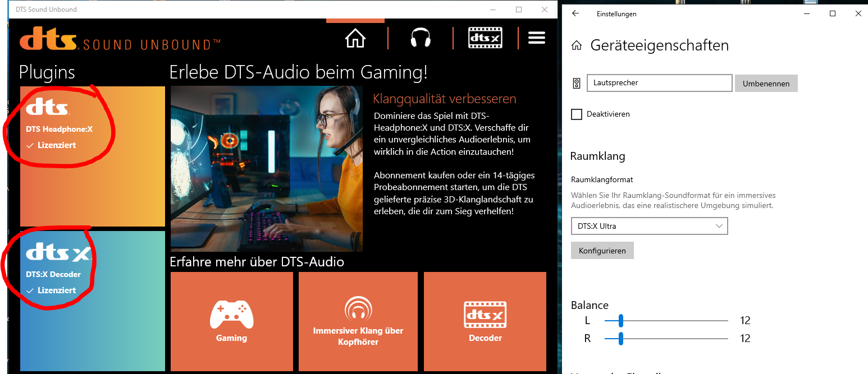Open the DTS:X film-strip icon in top bar
Image resolution: width=868 pixels, height=374 pixels.
tap(486, 38)
